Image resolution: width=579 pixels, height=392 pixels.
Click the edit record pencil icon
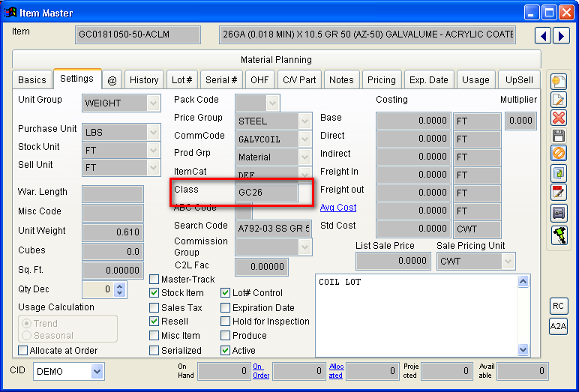[558, 99]
